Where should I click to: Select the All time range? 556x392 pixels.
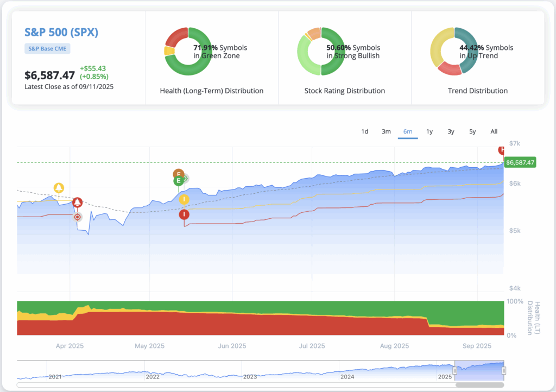coord(494,131)
